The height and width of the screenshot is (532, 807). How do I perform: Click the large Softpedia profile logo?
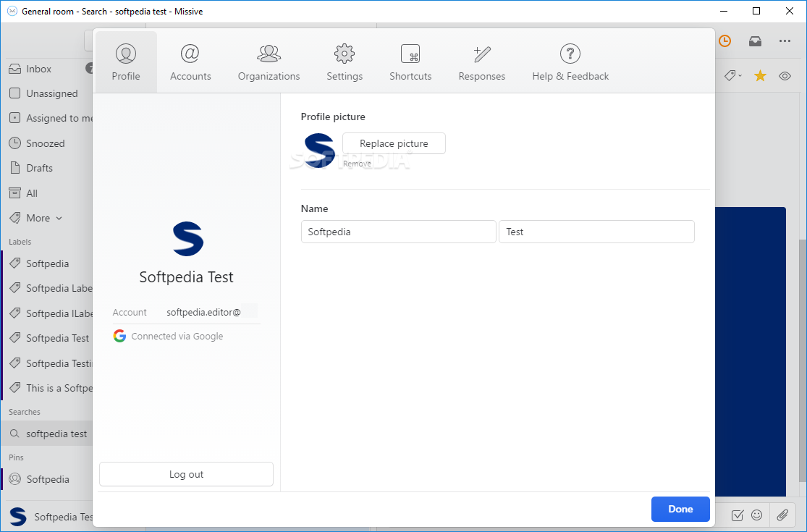click(x=188, y=239)
